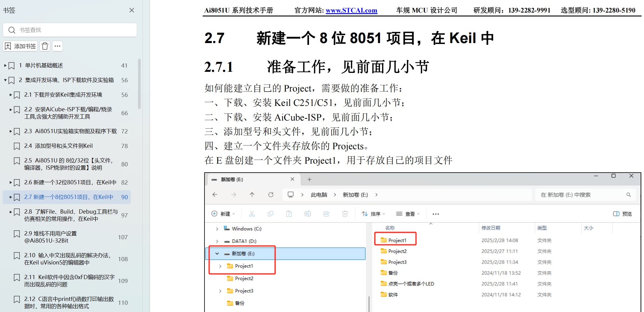Image resolution: width=644 pixels, height=312 pixels.
Task: Close the 书签 bookmarks panel
Action: [x=132, y=10]
